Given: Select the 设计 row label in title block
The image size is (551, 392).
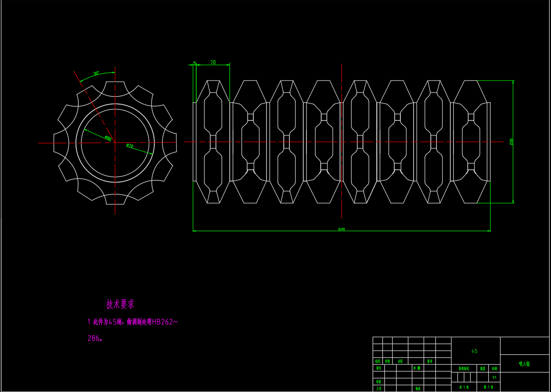Looking at the screenshot, I should click(378, 369).
